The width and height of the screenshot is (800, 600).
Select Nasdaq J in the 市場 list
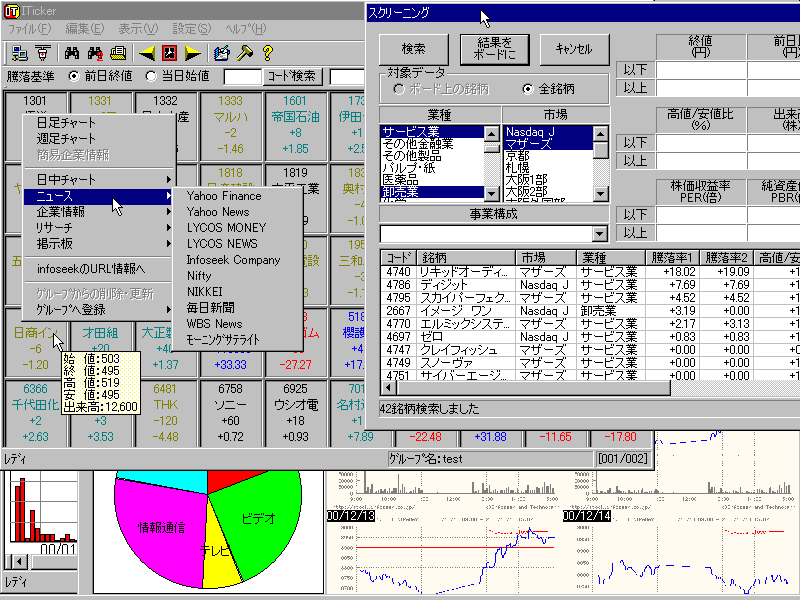pos(548,132)
